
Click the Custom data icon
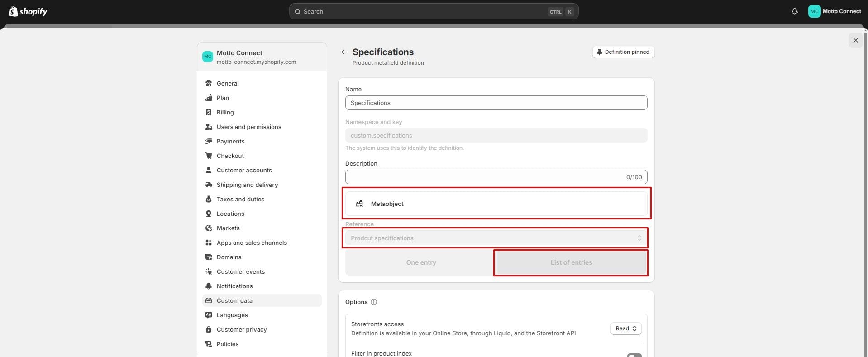(209, 300)
